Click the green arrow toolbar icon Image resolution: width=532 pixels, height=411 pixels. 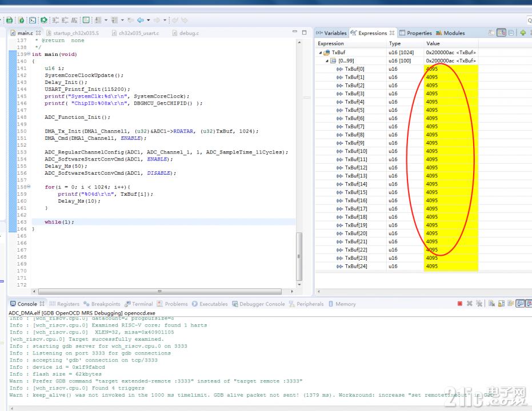point(44,21)
